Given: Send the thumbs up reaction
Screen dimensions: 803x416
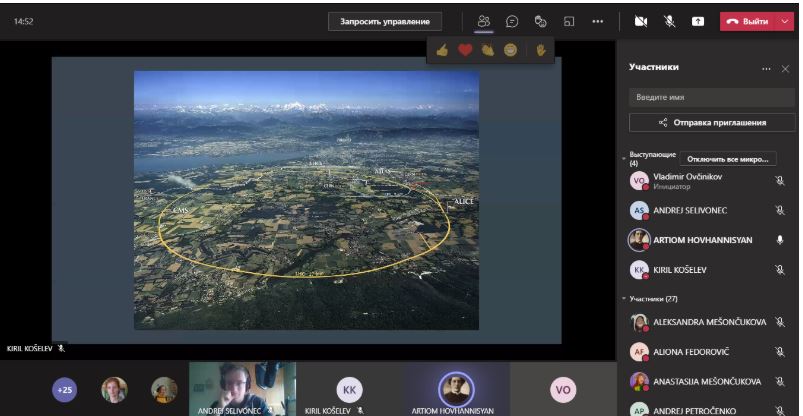Looking at the screenshot, I should (442, 50).
